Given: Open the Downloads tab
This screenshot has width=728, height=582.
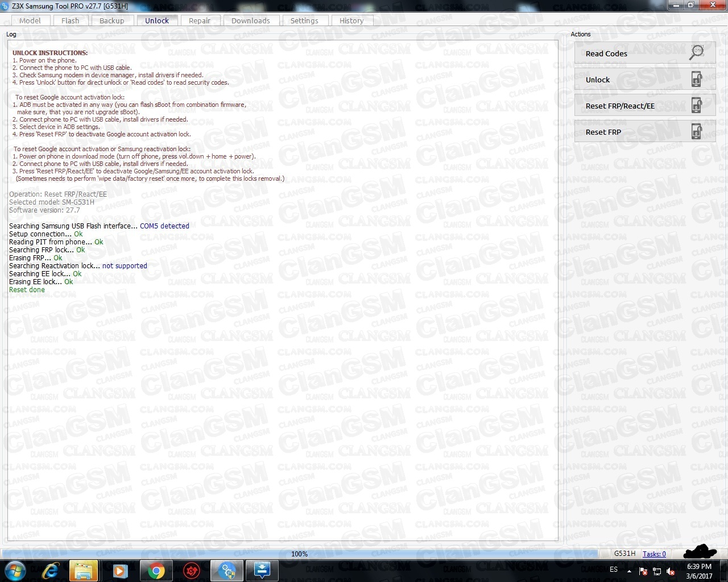Looking at the screenshot, I should click(251, 20).
